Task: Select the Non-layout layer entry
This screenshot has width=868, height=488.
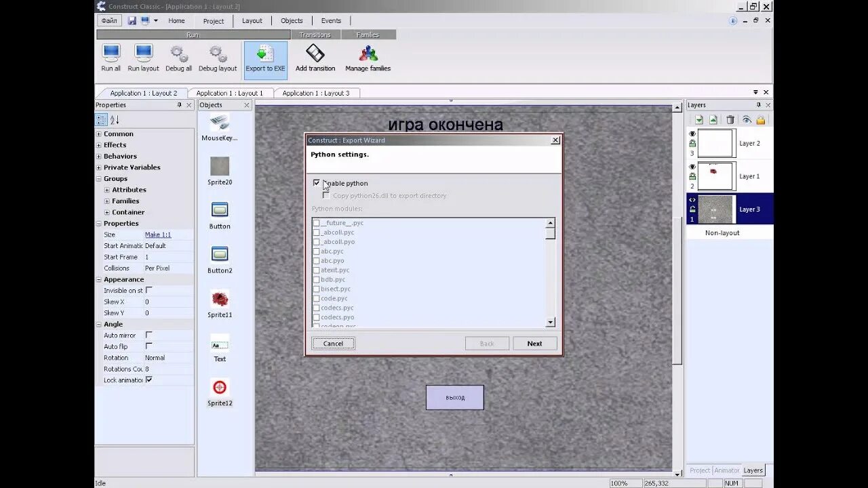Action: tap(722, 232)
